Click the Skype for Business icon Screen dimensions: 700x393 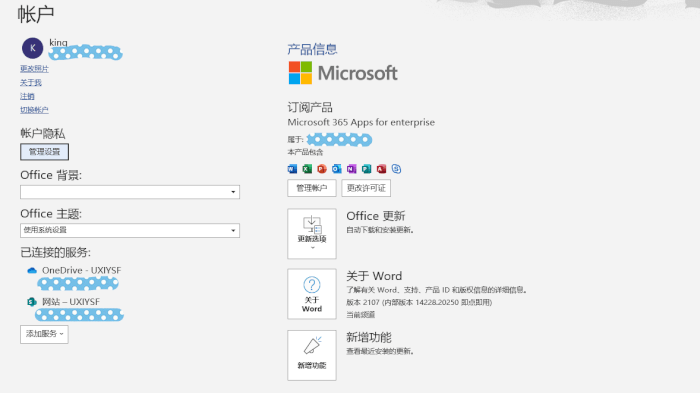[396, 169]
